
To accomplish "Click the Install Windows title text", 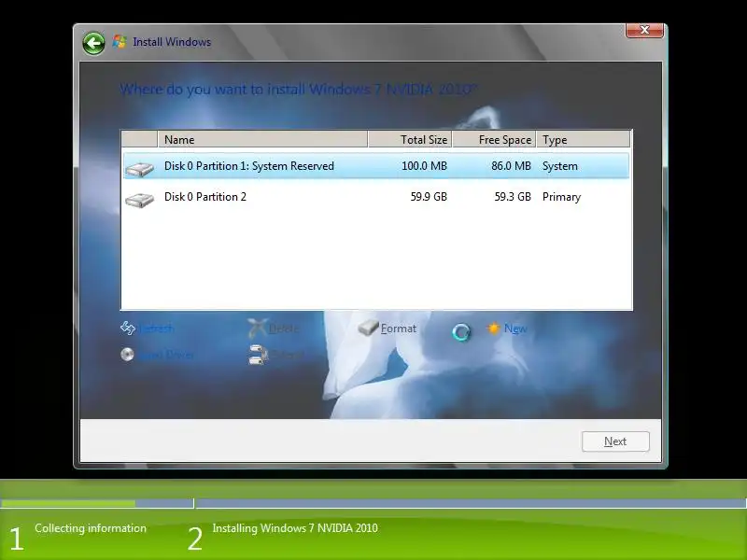I will pos(172,42).
